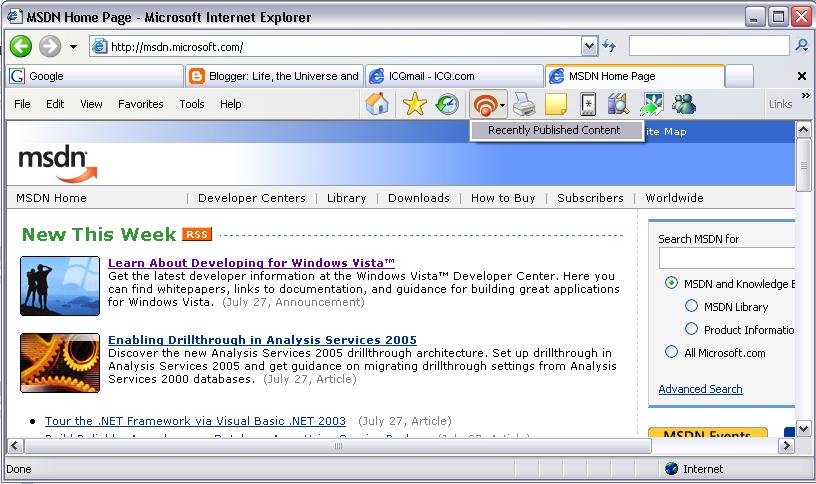Click the History clock icon
Image resolution: width=816 pixels, height=484 pixels.
point(447,104)
